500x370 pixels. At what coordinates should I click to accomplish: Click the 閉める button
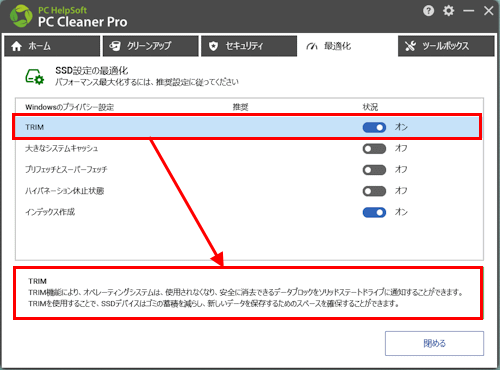pos(434,343)
